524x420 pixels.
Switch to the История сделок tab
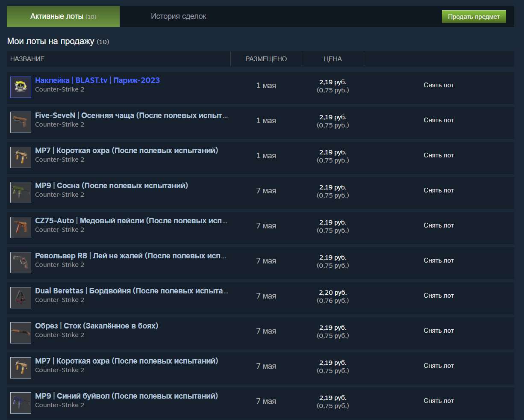178,17
